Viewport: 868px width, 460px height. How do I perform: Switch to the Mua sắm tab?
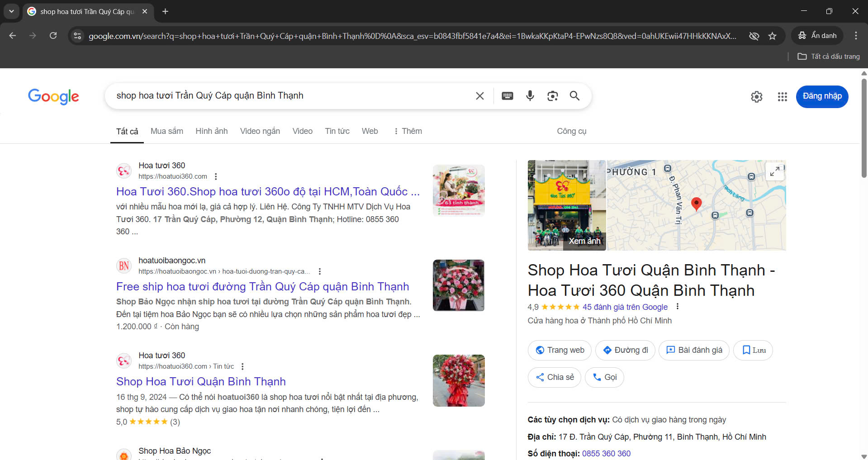[x=167, y=131]
